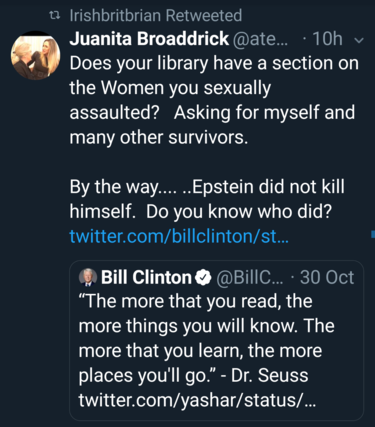Click the retweet arrows icon above the tweet

(x=54, y=15)
